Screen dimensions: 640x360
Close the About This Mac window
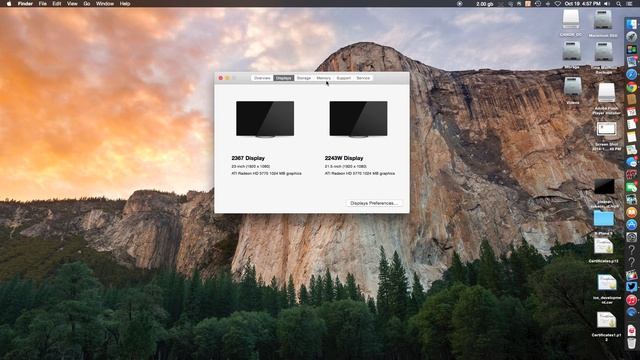coord(220,78)
